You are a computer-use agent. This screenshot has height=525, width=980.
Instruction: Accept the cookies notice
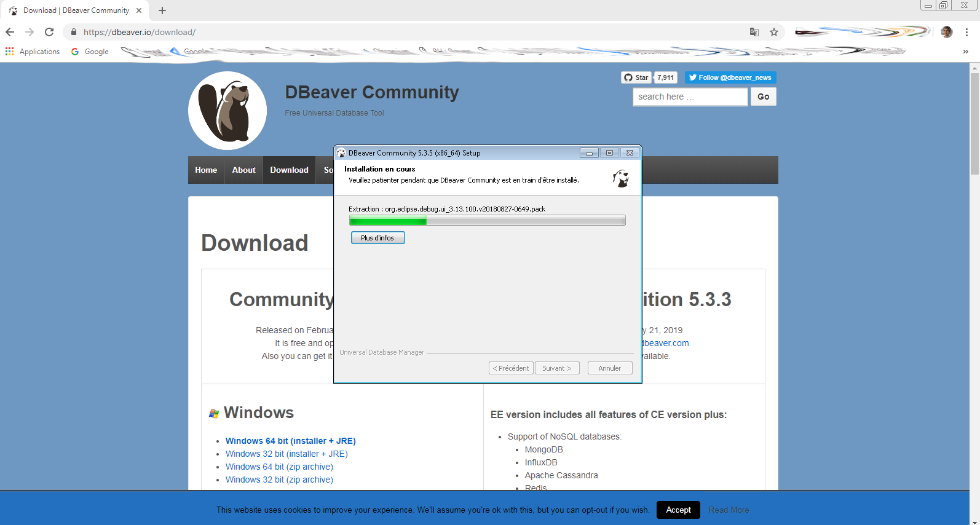tap(678, 510)
